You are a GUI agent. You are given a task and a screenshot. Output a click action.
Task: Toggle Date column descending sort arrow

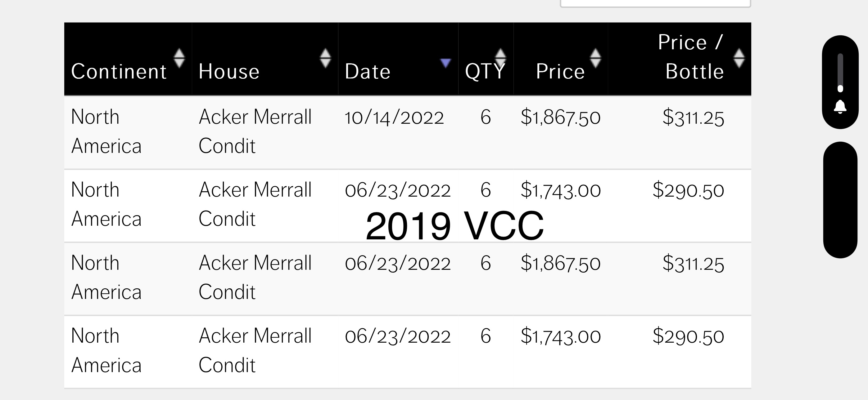445,63
